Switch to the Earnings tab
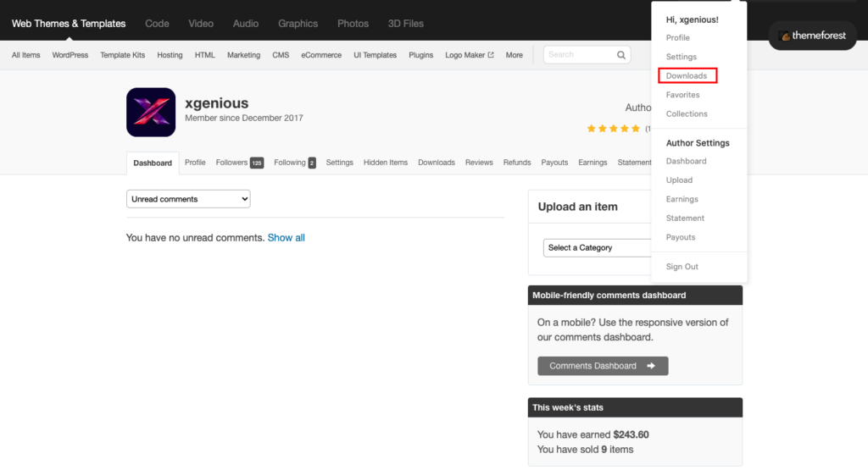Image resolution: width=868 pixels, height=470 pixels. click(593, 163)
